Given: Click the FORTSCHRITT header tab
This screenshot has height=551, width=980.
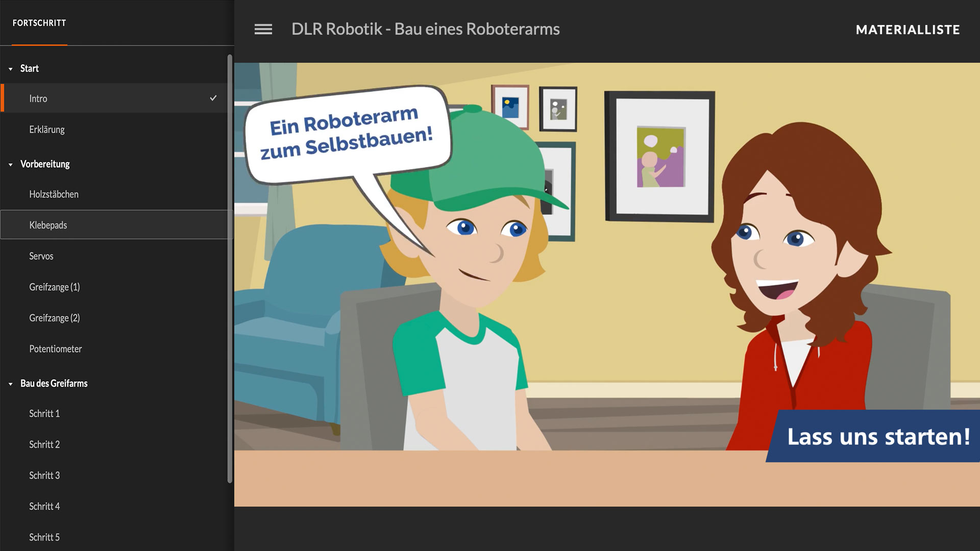Looking at the screenshot, I should (x=39, y=23).
